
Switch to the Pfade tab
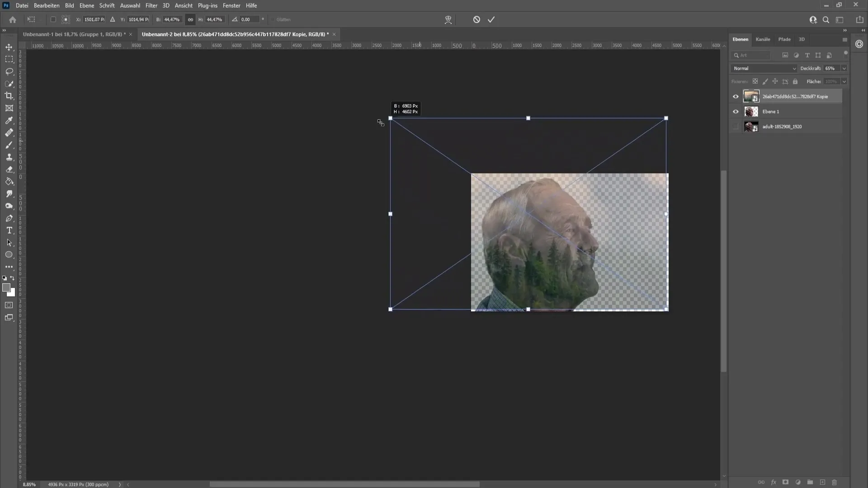pos(784,39)
